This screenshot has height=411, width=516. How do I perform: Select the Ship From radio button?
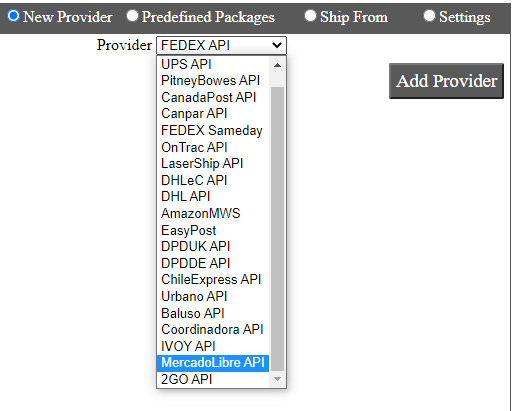click(x=310, y=16)
